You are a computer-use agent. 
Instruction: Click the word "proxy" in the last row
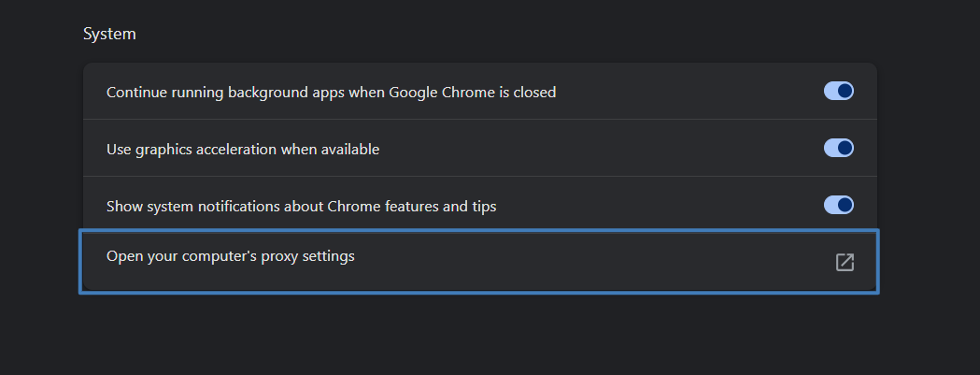(263, 256)
